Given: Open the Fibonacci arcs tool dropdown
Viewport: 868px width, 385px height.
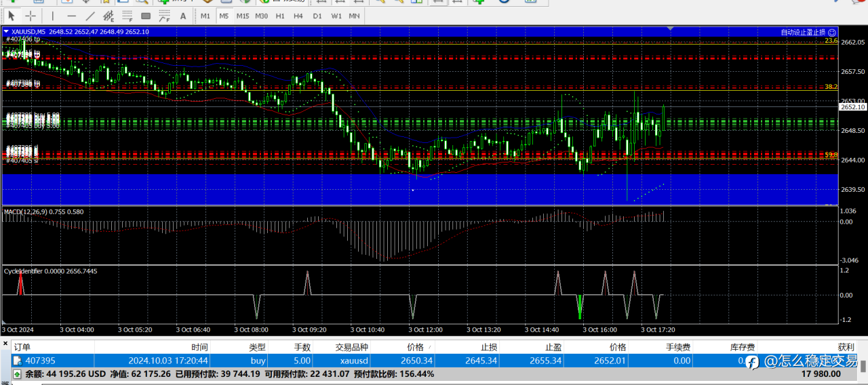Looking at the screenshot, I should click(164, 16).
